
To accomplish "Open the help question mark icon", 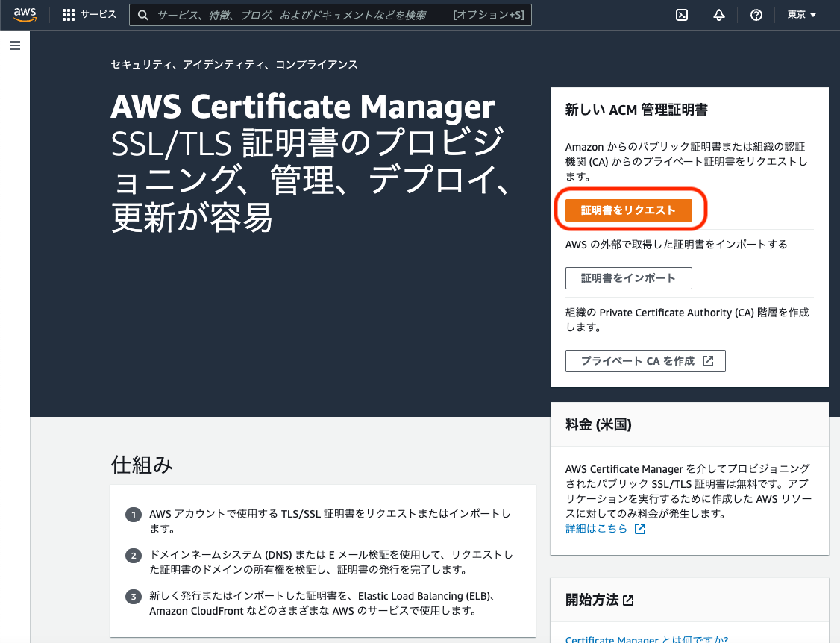I will [756, 14].
